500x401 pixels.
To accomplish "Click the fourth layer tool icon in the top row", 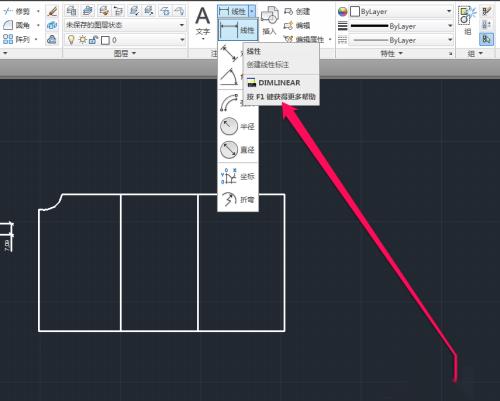I will (119, 11).
